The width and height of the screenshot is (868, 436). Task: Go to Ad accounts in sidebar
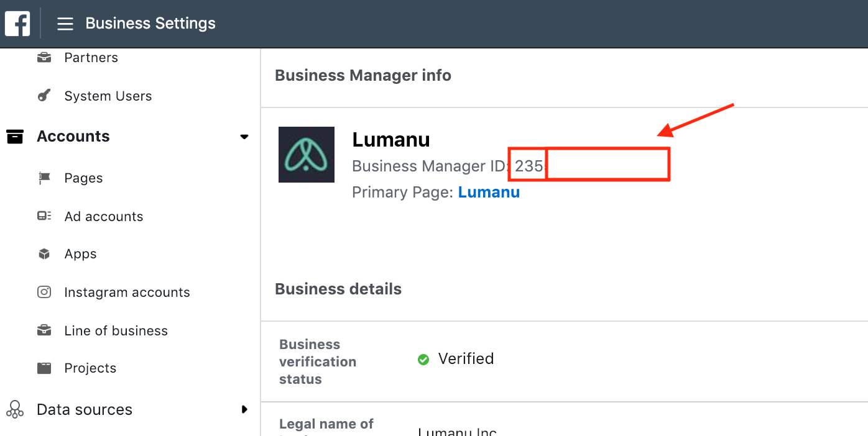click(x=104, y=216)
